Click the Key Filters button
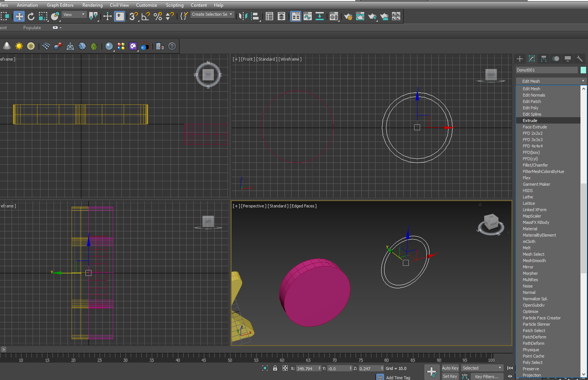The image size is (588, 380). (486, 377)
